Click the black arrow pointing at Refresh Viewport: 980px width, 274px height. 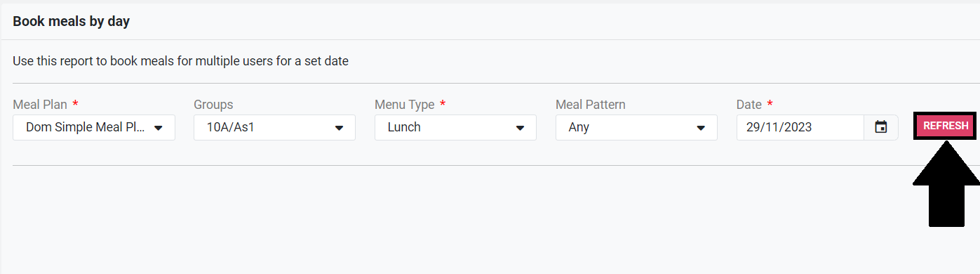click(946, 183)
